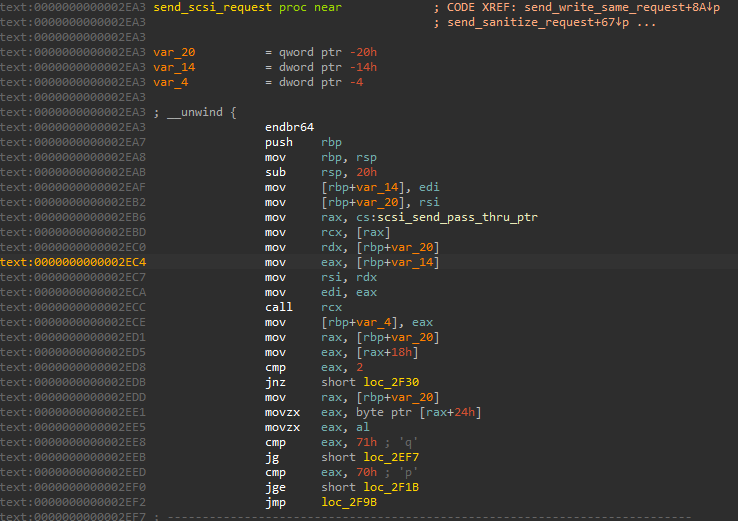
Task: Select the highlighted address 2EC4
Action: pos(73,262)
